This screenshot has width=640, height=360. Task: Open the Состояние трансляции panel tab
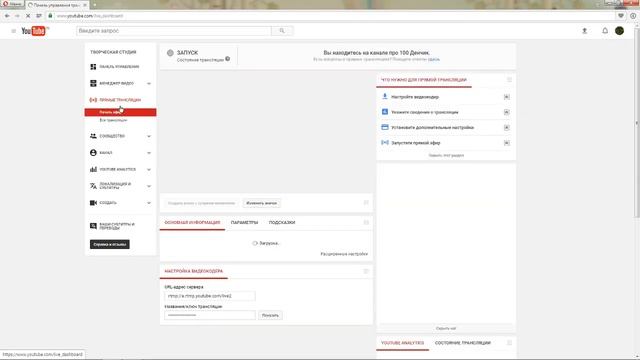point(462,343)
